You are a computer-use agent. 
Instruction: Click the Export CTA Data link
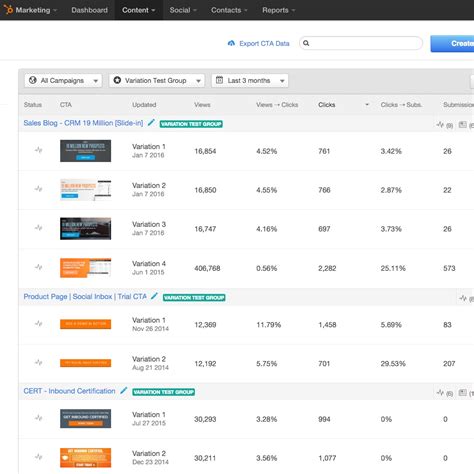tap(264, 43)
